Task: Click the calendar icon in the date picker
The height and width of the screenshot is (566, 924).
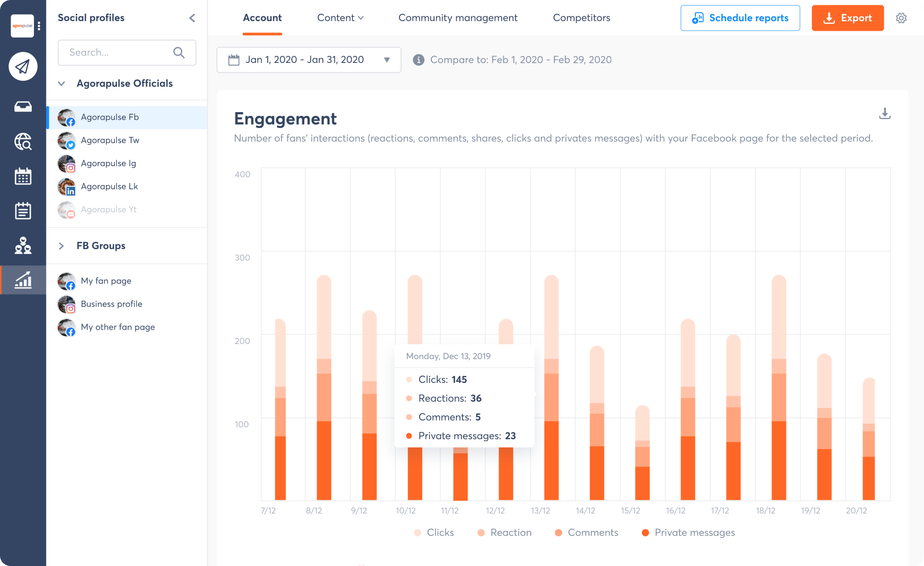Action: (x=234, y=60)
